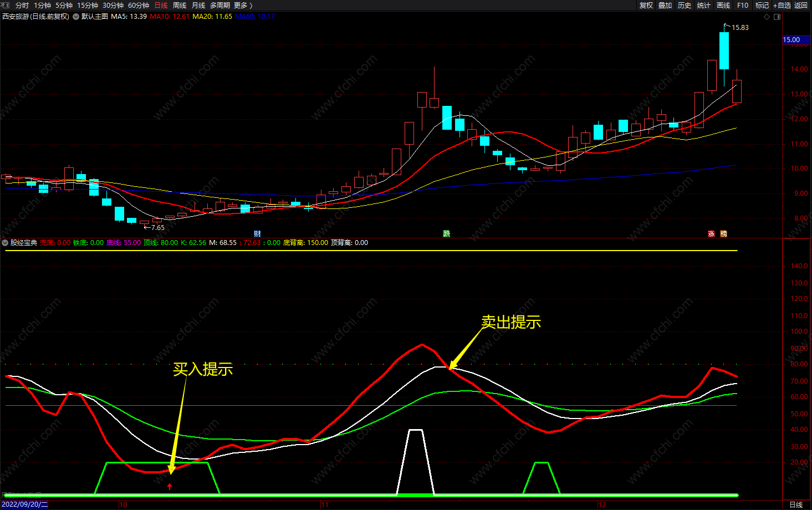Select the 60分钟 period

[x=139, y=5]
